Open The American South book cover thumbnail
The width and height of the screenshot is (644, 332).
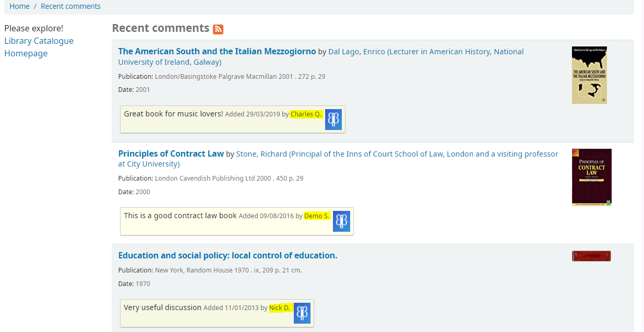tap(589, 75)
